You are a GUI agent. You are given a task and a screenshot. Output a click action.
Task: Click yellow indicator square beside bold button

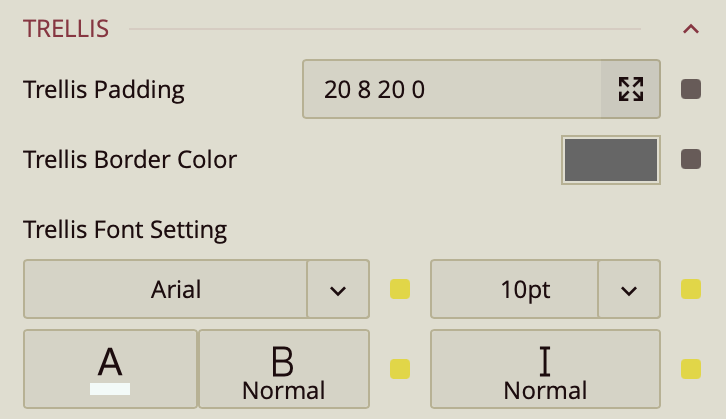click(400, 369)
